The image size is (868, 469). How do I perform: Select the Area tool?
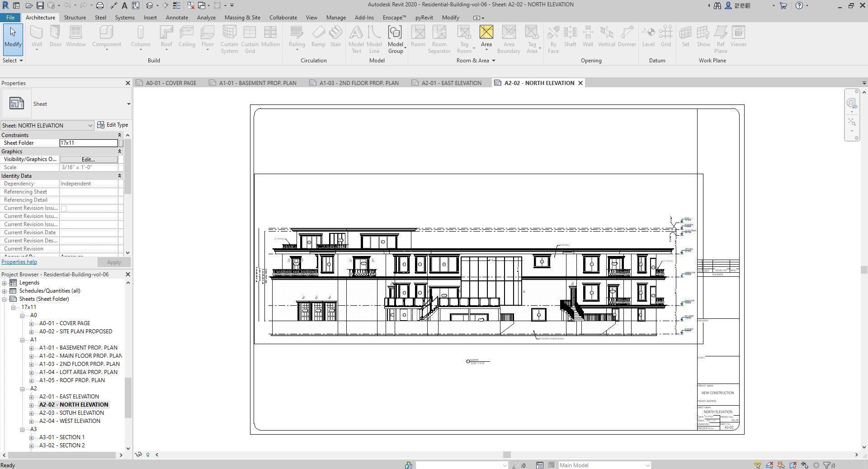pos(486,37)
